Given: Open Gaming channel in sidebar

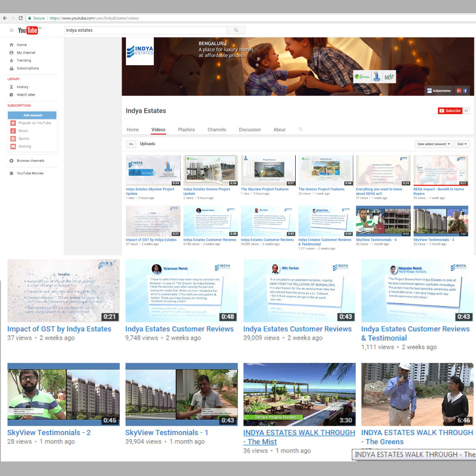Looking at the screenshot, I should pyautogui.click(x=25, y=146).
